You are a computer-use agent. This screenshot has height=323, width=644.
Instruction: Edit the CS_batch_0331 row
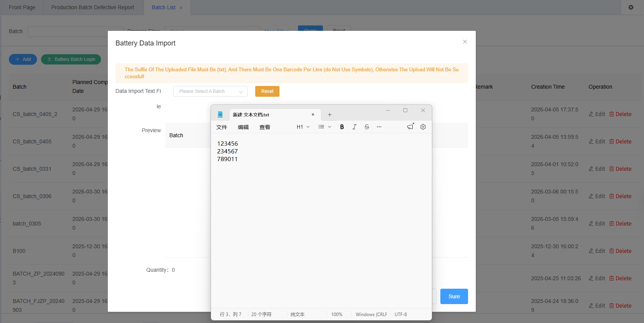pos(597,169)
